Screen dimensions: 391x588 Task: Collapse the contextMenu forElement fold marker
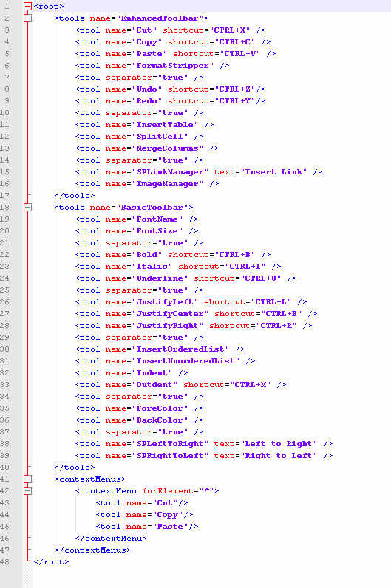click(28, 491)
